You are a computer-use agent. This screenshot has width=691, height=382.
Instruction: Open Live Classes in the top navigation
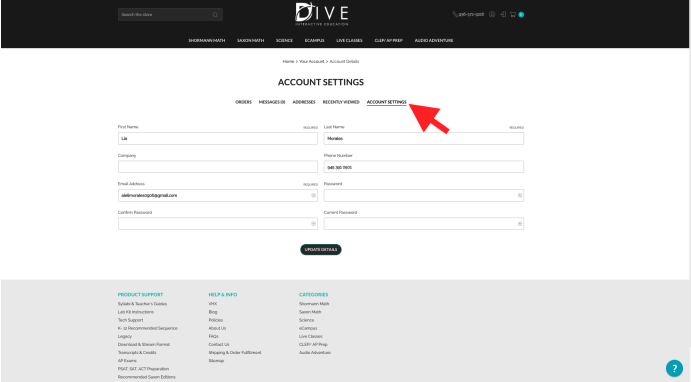[349, 41]
